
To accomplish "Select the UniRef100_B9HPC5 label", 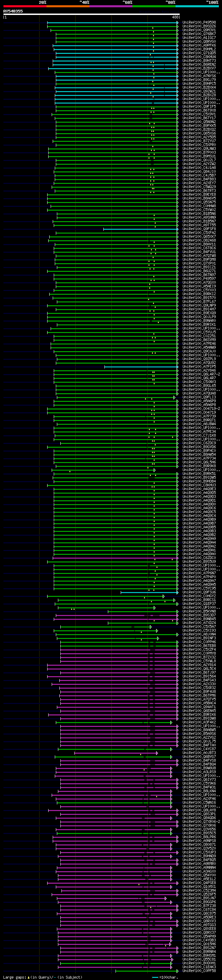I will tap(199, 84).
